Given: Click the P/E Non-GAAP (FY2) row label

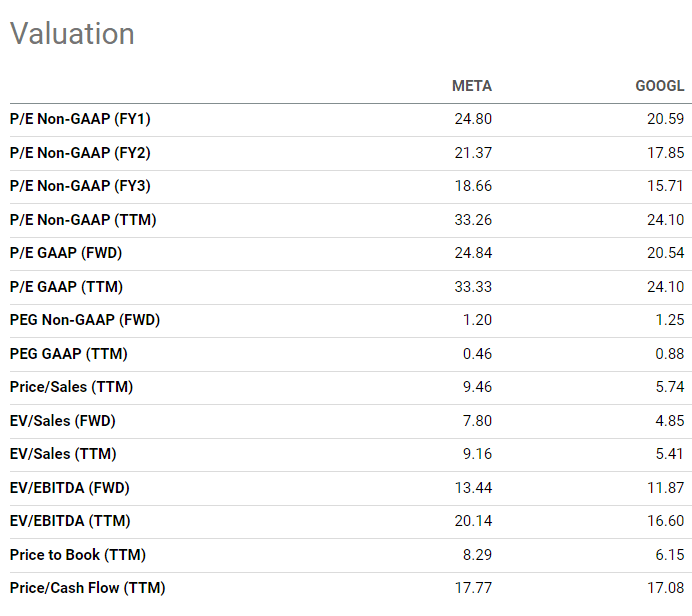Looking at the screenshot, I should point(80,153).
